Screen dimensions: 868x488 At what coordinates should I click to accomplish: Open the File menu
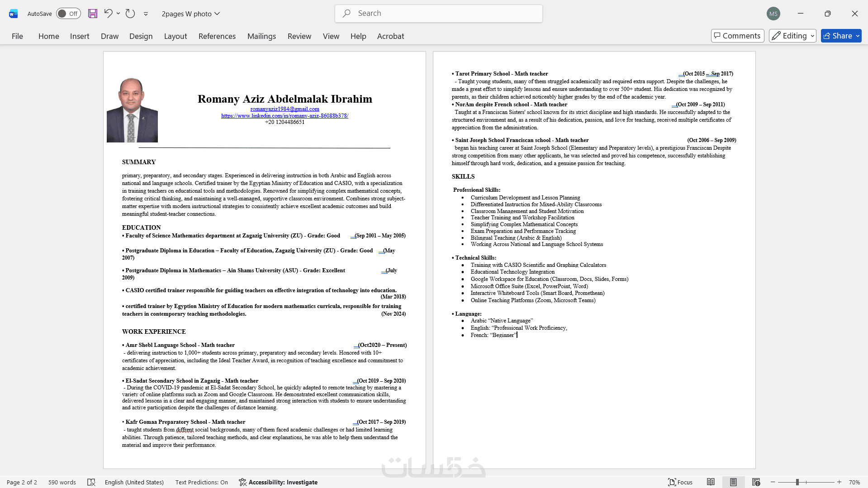(x=17, y=36)
